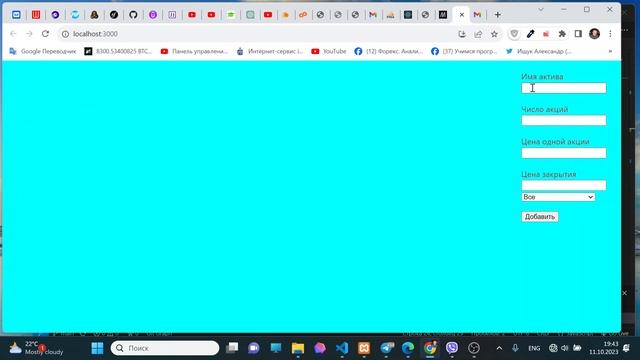Open Teams Chat from taskbar
Screen dimensions: 640x360
[x=253, y=348]
